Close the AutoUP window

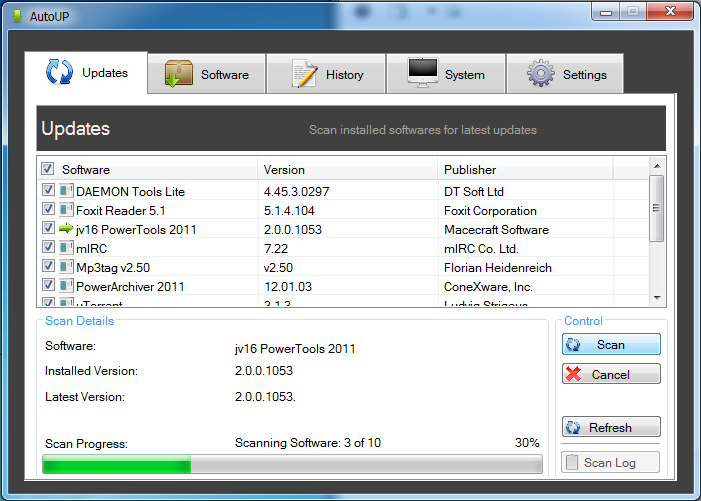[x=670, y=11]
